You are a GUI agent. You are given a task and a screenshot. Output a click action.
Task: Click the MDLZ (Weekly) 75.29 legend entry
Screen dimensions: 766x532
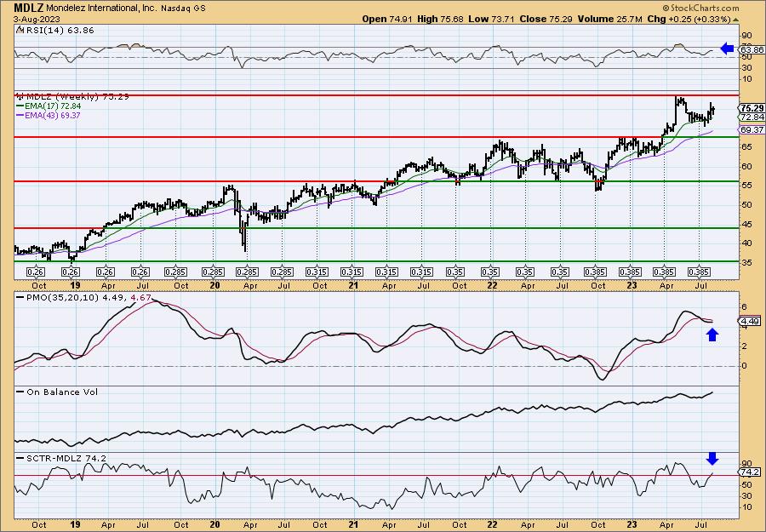[x=77, y=97]
